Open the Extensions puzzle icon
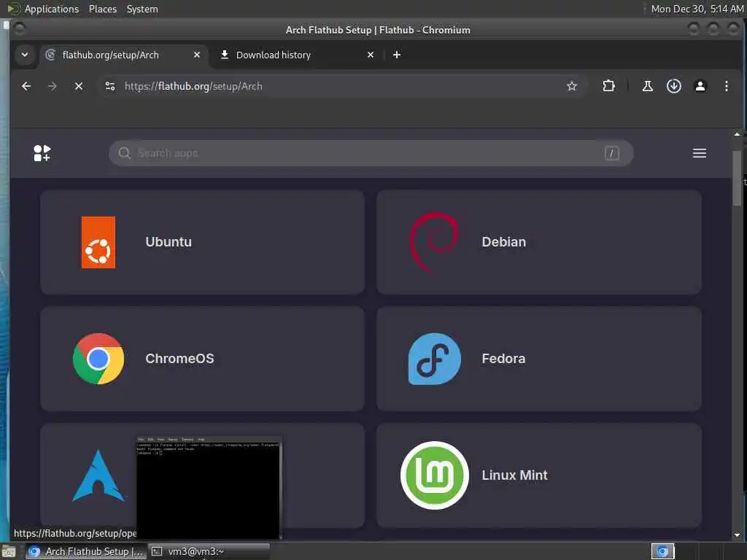Viewport: 747px width, 560px height. point(608,86)
